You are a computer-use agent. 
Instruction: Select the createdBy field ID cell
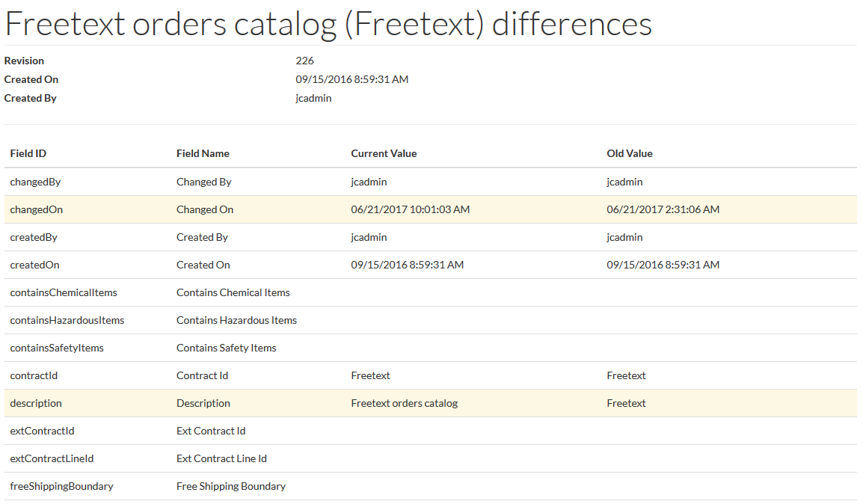(x=34, y=237)
